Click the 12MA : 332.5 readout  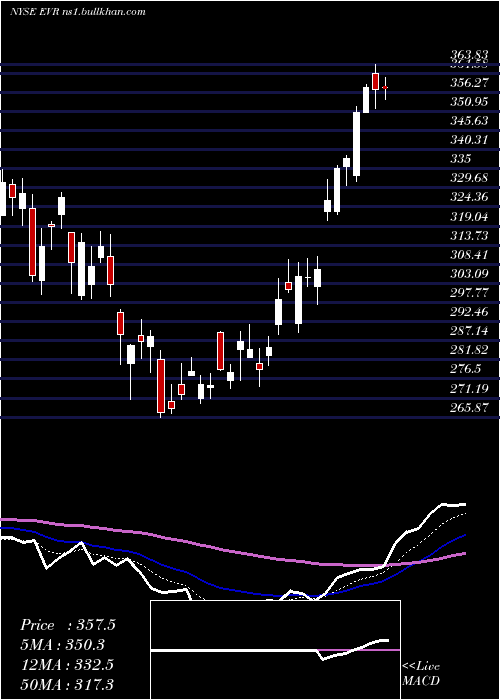coord(67,664)
